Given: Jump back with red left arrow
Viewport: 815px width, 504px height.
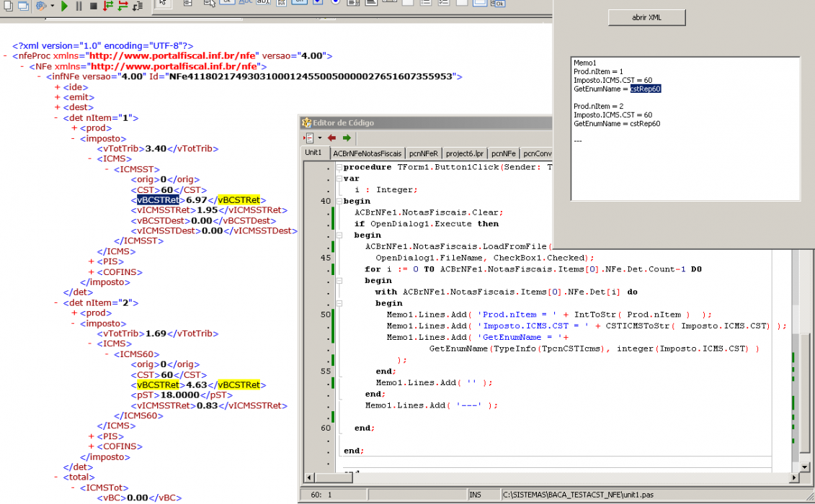Looking at the screenshot, I should pyautogui.click(x=331, y=138).
